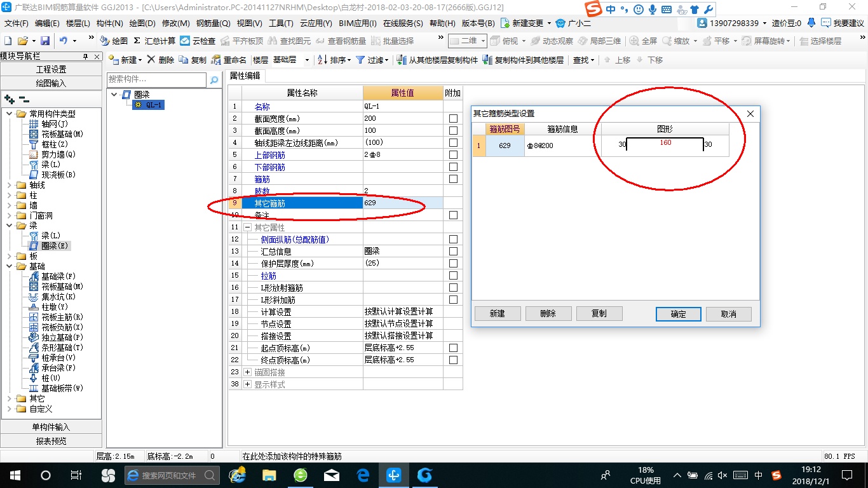Open the BIM应用(I) menu
Image resolution: width=868 pixels, height=488 pixels.
[x=357, y=24]
